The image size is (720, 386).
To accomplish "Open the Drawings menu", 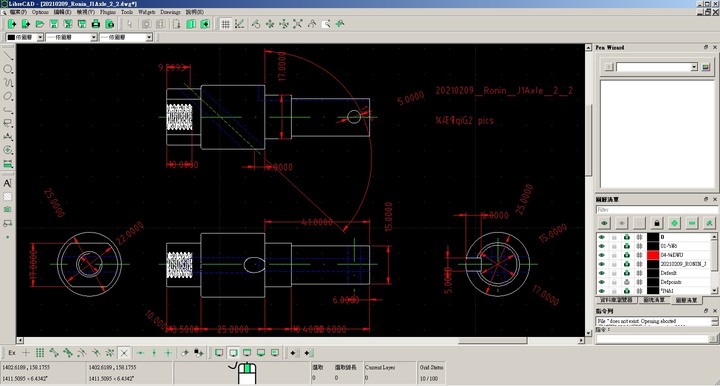I will click(170, 12).
